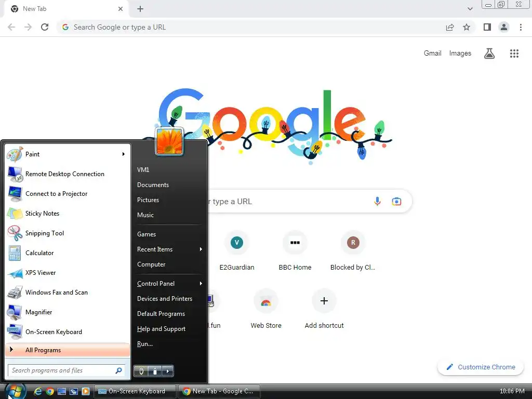This screenshot has height=399, width=532.
Task: Click the browser Forward arrow
Action: tap(28, 27)
